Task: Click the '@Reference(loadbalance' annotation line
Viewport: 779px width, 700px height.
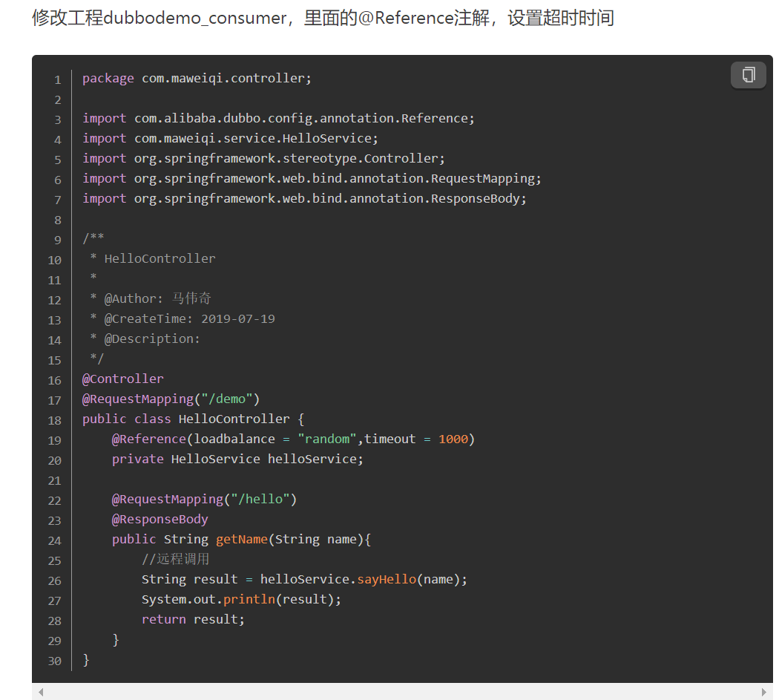Action: tap(294, 439)
